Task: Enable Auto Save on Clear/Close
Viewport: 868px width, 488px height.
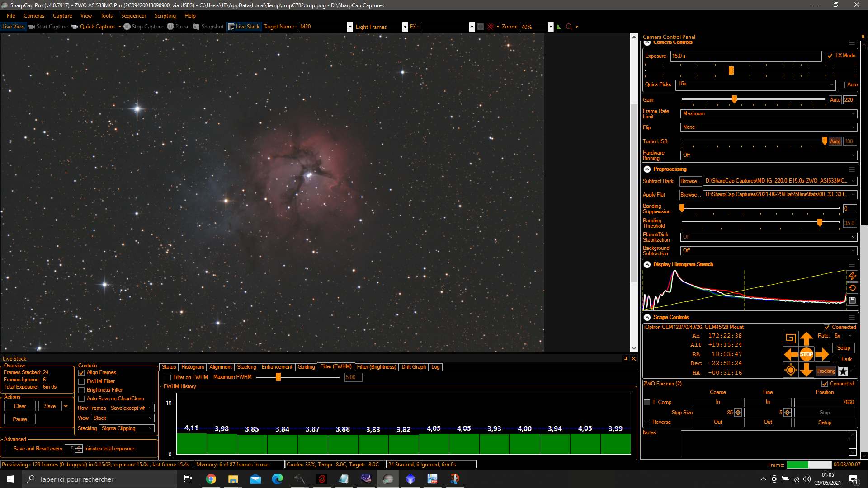Action: [x=81, y=399]
